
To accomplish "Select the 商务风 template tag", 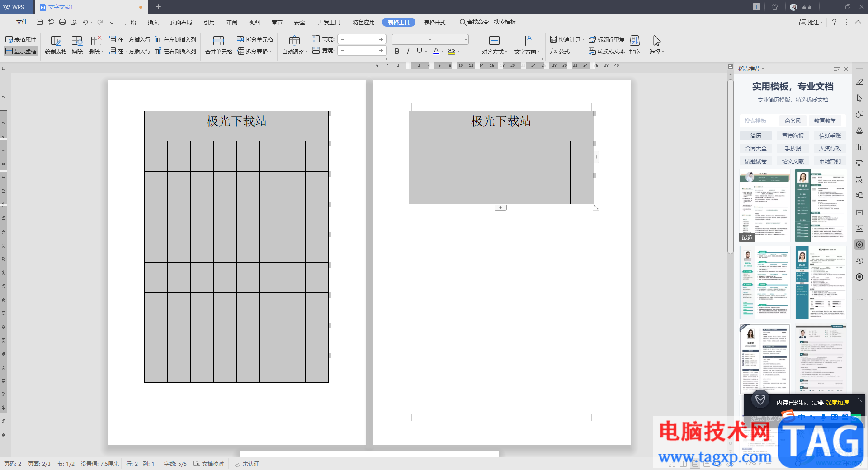I will [793, 121].
